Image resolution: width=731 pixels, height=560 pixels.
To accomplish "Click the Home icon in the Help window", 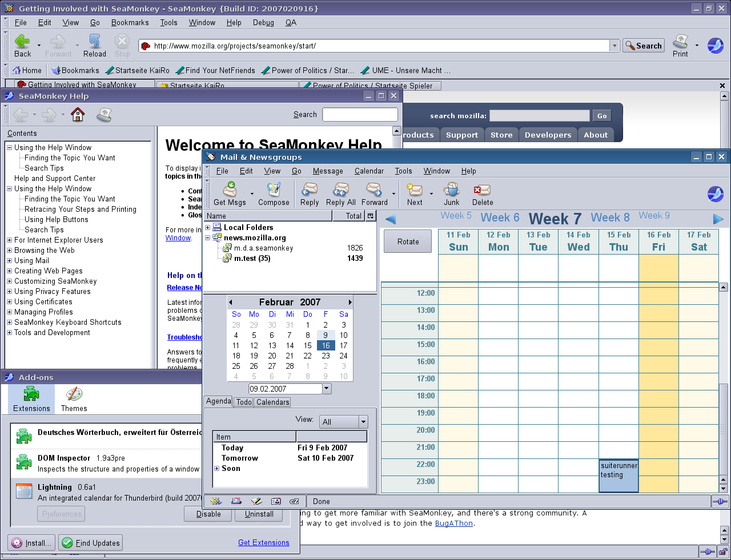I will [78, 114].
